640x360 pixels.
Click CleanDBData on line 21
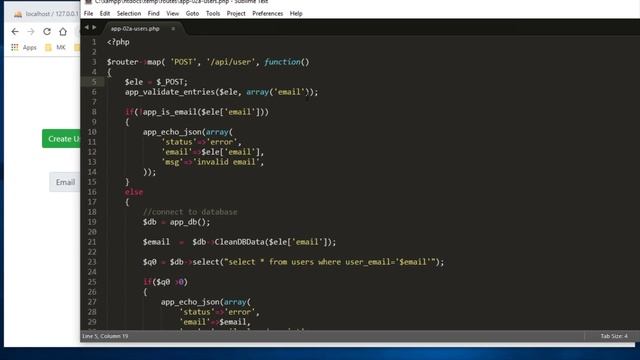click(240, 242)
